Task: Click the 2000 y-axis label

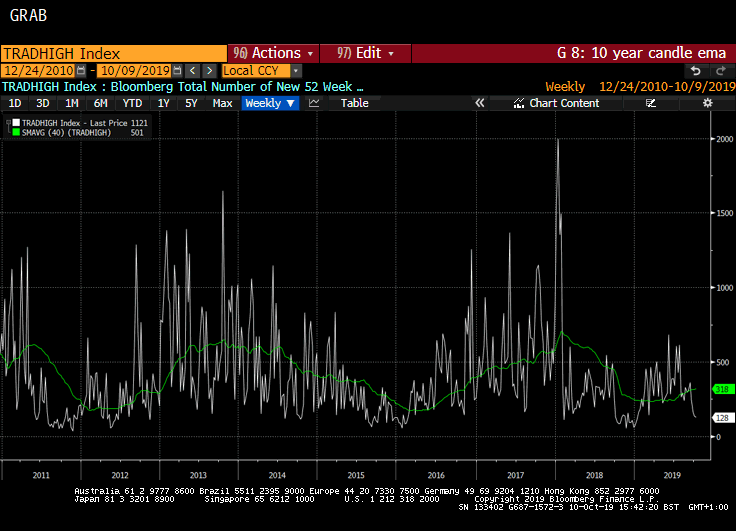Action: (725, 139)
